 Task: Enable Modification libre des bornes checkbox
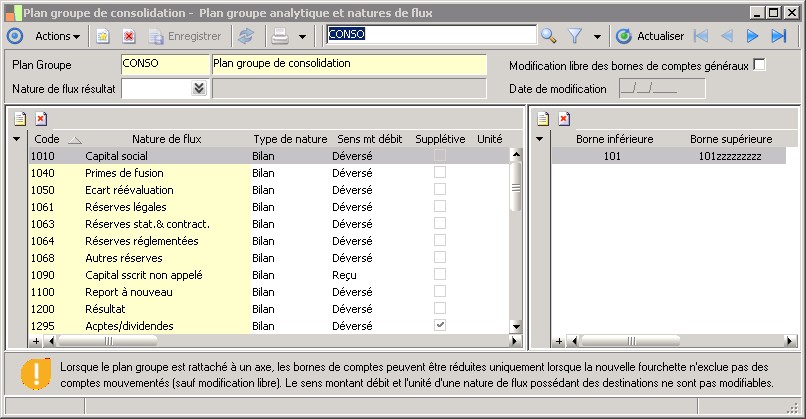[x=760, y=65]
